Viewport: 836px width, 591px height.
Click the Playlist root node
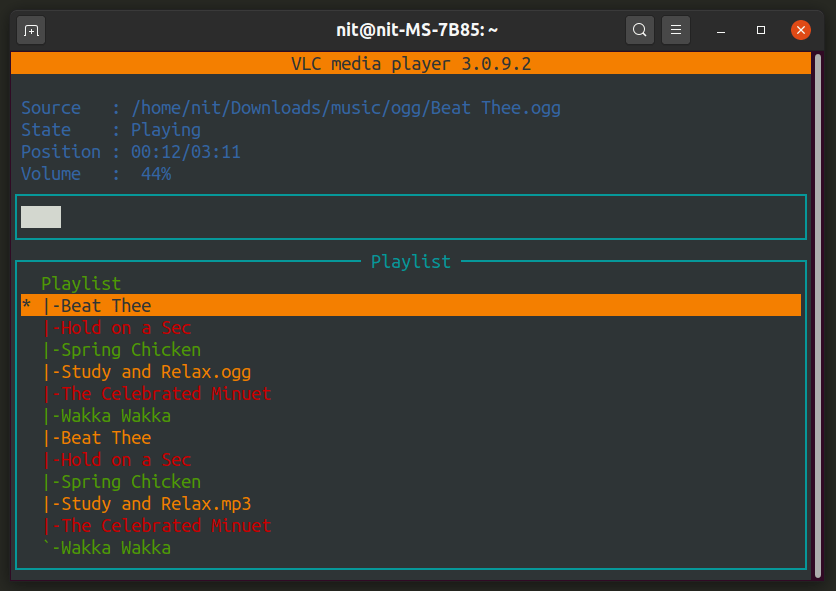[x=81, y=283]
